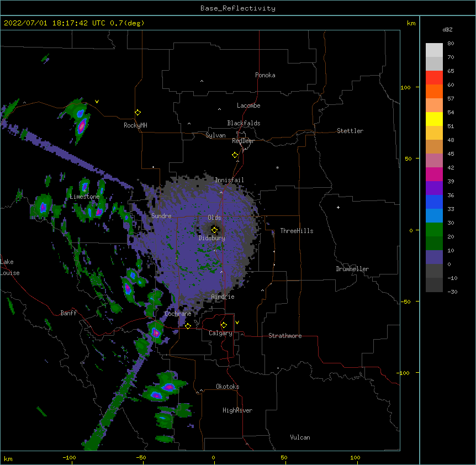Click the 100 tick label on bottom axis
The image size is (476, 465).
coord(355,457)
